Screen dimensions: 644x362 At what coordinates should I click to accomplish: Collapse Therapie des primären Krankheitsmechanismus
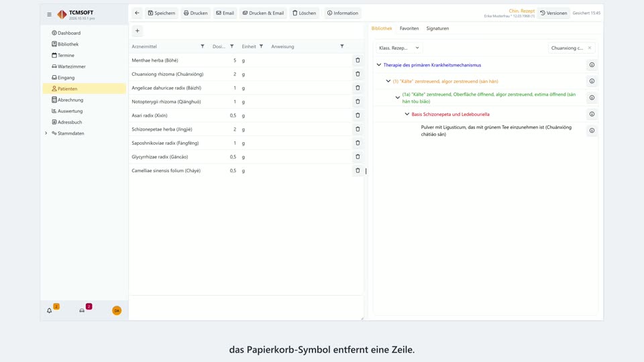click(x=379, y=65)
